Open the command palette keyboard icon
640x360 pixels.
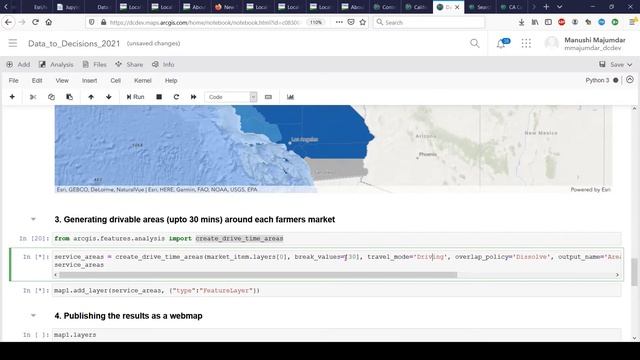pyautogui.click(x=268, y=97)
